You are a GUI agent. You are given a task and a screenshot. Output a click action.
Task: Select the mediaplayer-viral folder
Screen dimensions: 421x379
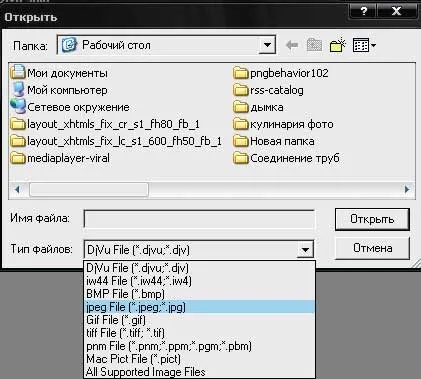[60, 158]
